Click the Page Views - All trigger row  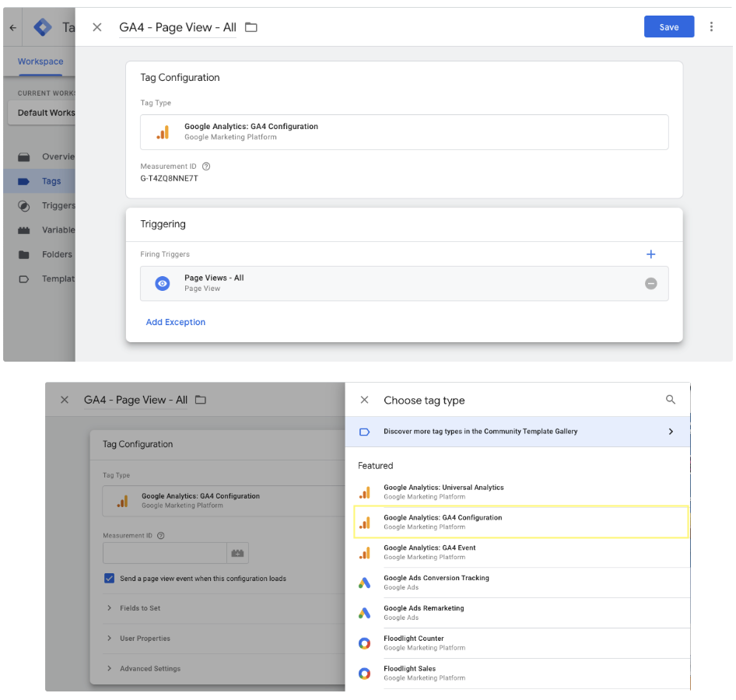point(404,283)
